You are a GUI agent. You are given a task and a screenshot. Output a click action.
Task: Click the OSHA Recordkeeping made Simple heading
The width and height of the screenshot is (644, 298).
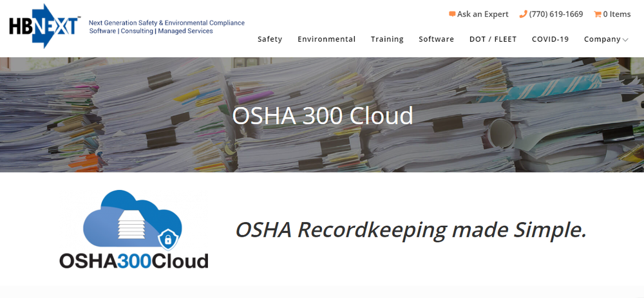tap(411, 230)
